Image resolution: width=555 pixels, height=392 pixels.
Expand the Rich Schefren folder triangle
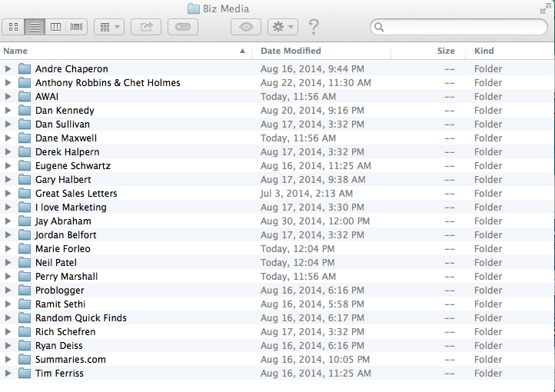[8, 331]
